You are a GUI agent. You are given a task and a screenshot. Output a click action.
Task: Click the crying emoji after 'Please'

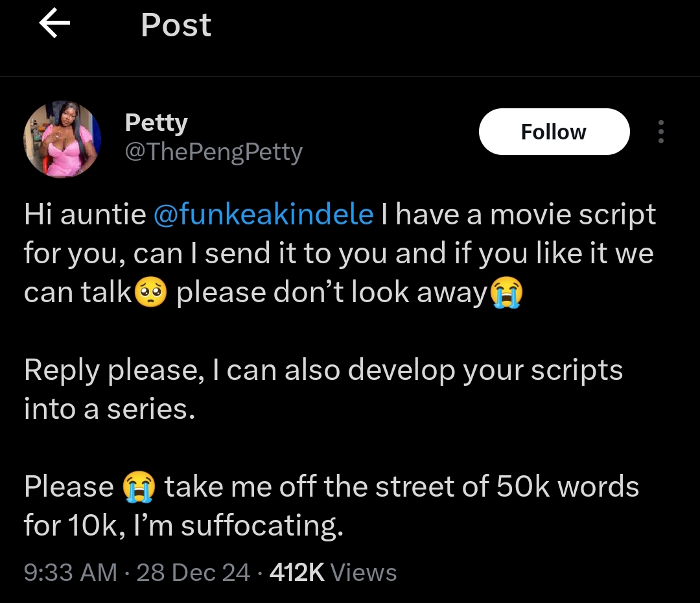pos(139,488)
